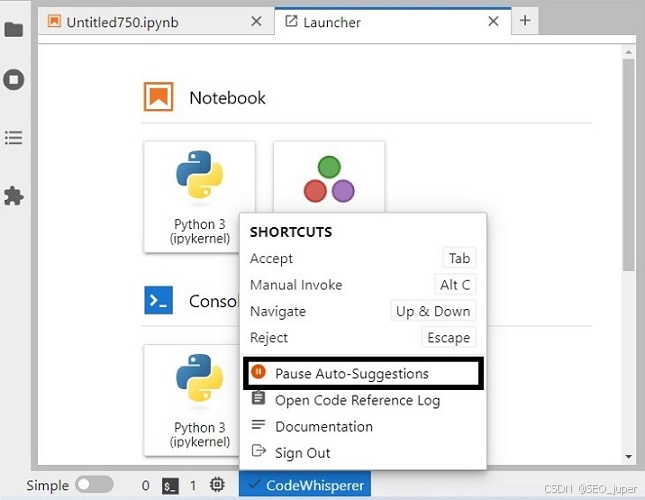This screenshot has height=500, width=645.
Task: Click the Accept shortcut row text
Action: pyautogui.click(x=271, y=258)
